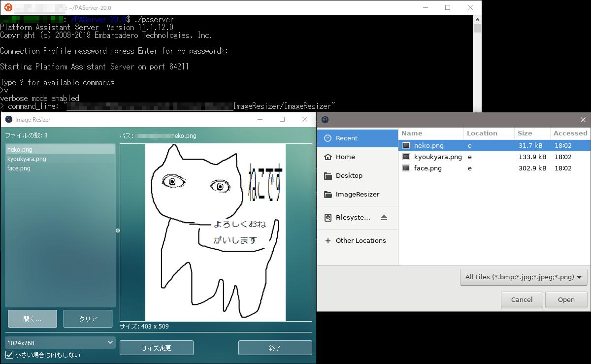
Task: Select neko.png row in file dialog
Action: [494, 146]
